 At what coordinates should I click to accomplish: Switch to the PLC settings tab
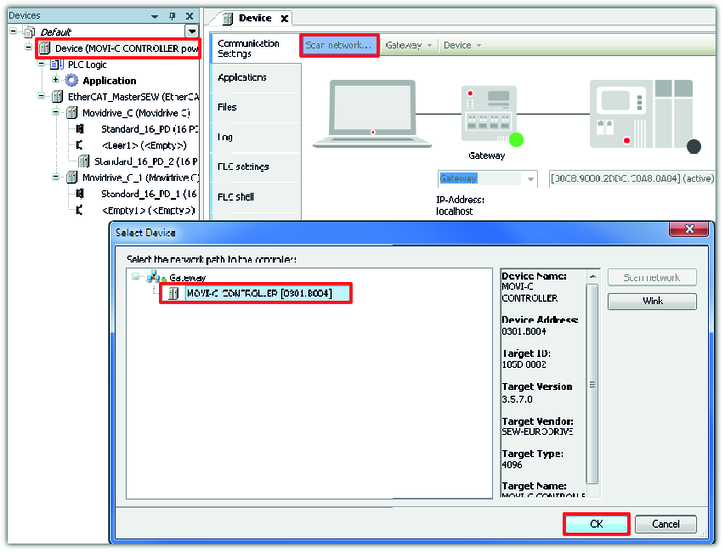coord(244,167)
